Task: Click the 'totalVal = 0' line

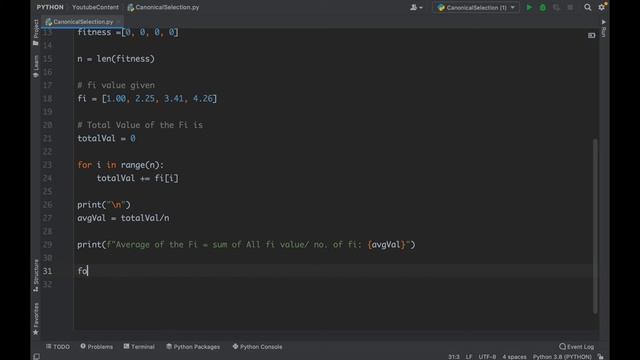Action: 106,138
